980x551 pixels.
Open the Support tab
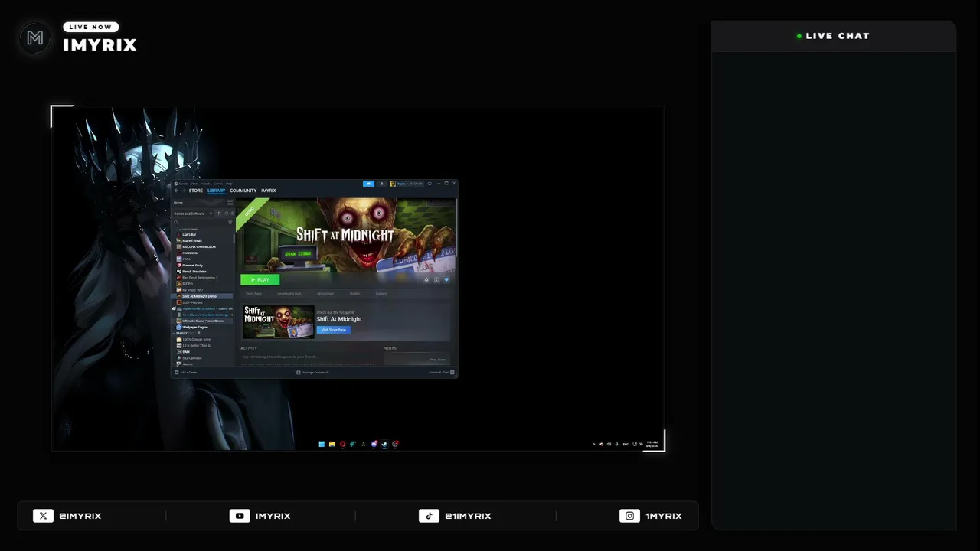tap(381, 294)
